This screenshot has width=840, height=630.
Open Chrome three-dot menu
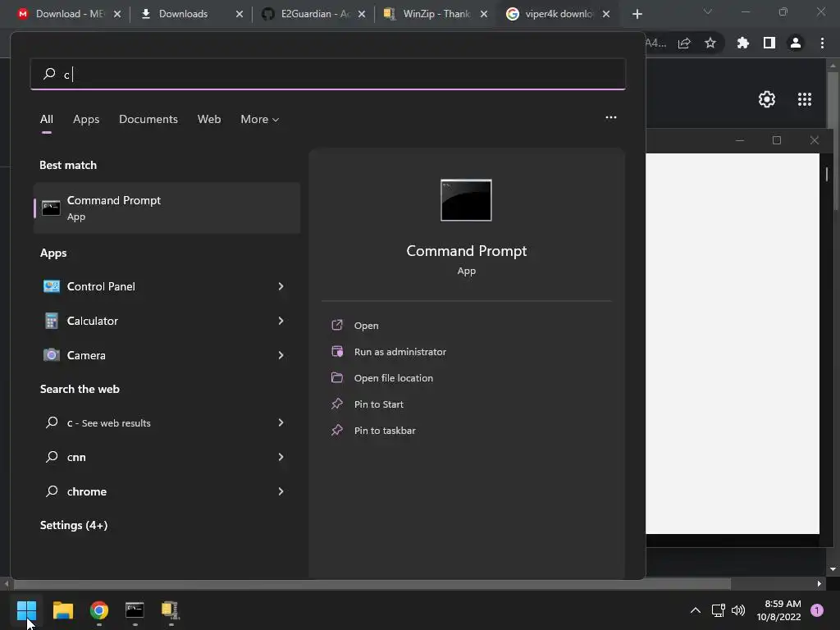click(x=822, y=43)
